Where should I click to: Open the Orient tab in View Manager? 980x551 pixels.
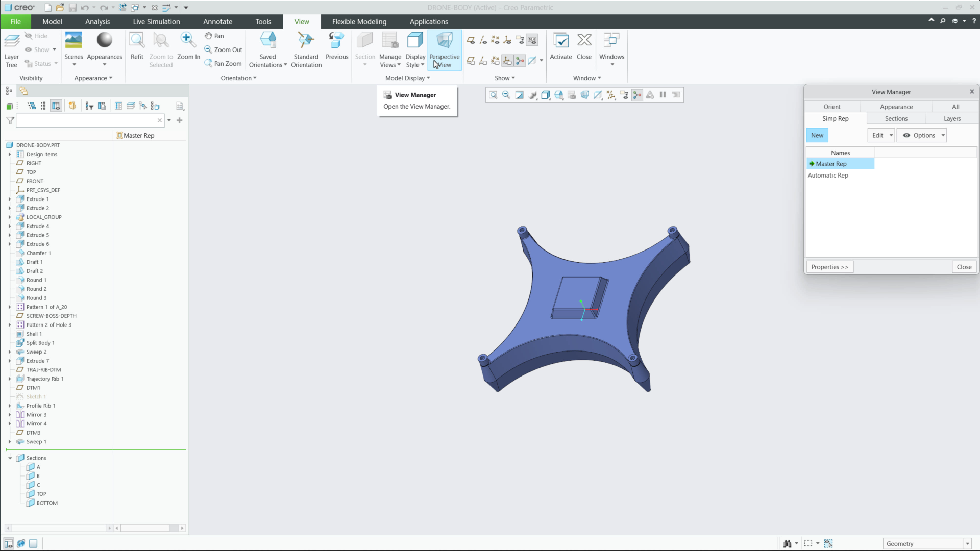point(832,107)
